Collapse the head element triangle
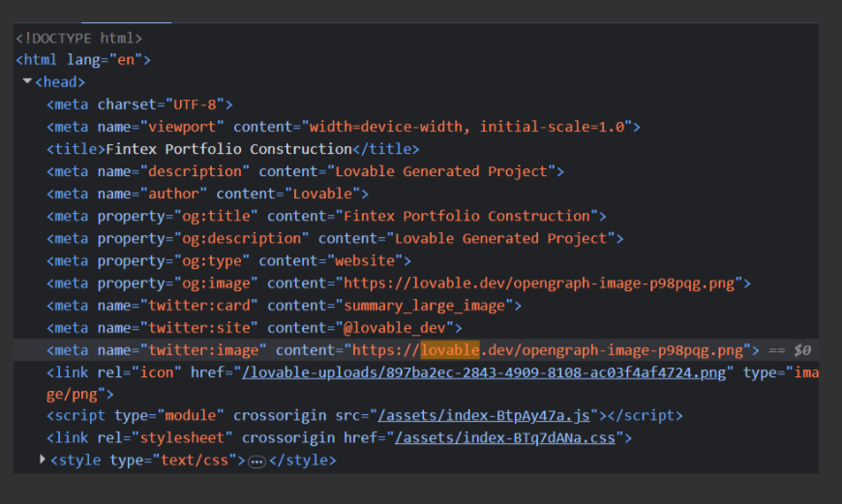Image resolution: width=842 pixels, height=504 pixels. pos(28,81)
